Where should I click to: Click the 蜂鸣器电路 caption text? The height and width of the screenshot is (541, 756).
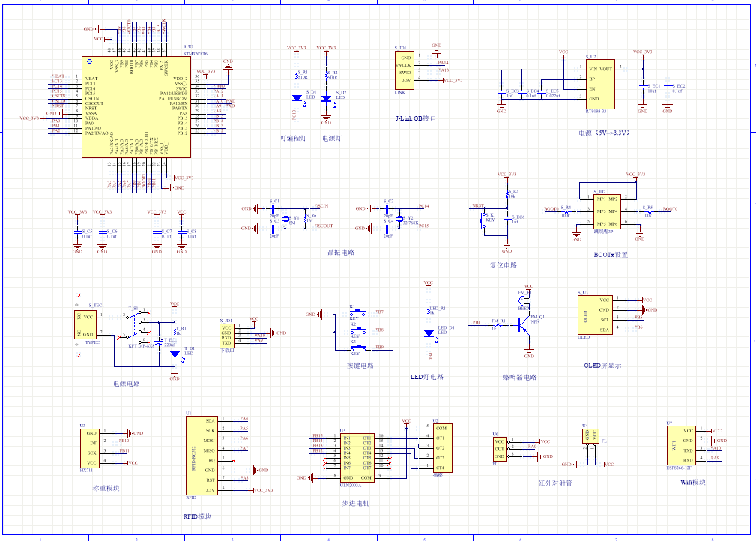[519, 377]
